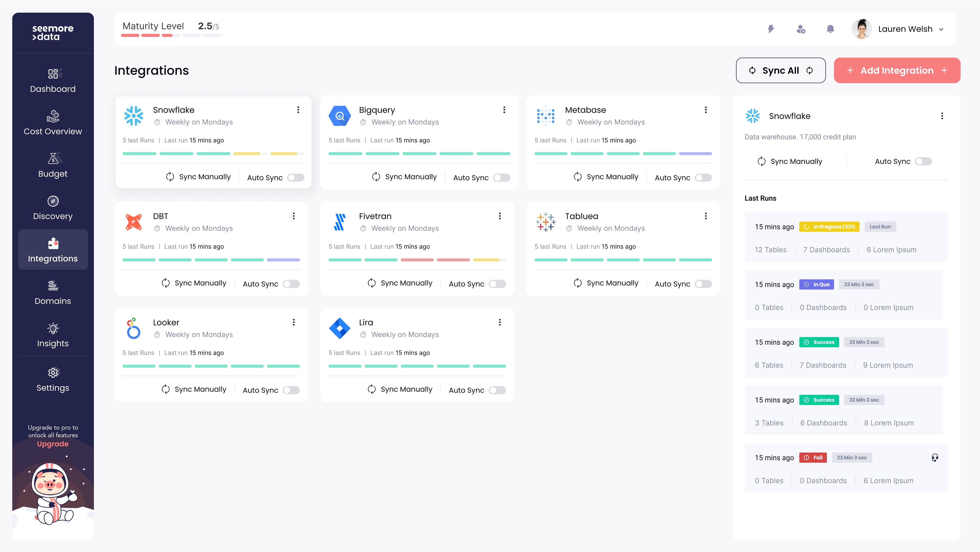Click the Fail status badge
Screen dimensions: 980x552
[813, 457]
